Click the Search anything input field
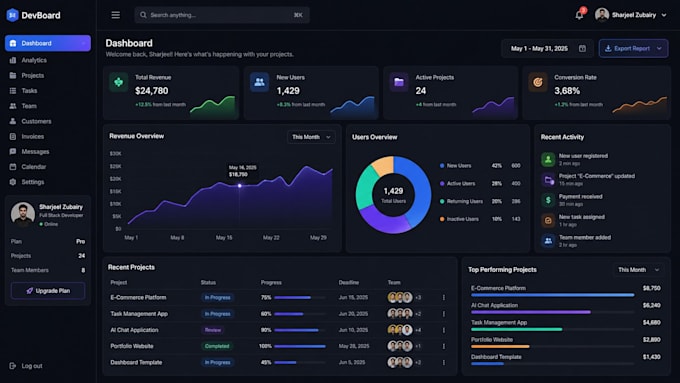Viewport: 680px width, 383px height. click(x=222, y=15)
